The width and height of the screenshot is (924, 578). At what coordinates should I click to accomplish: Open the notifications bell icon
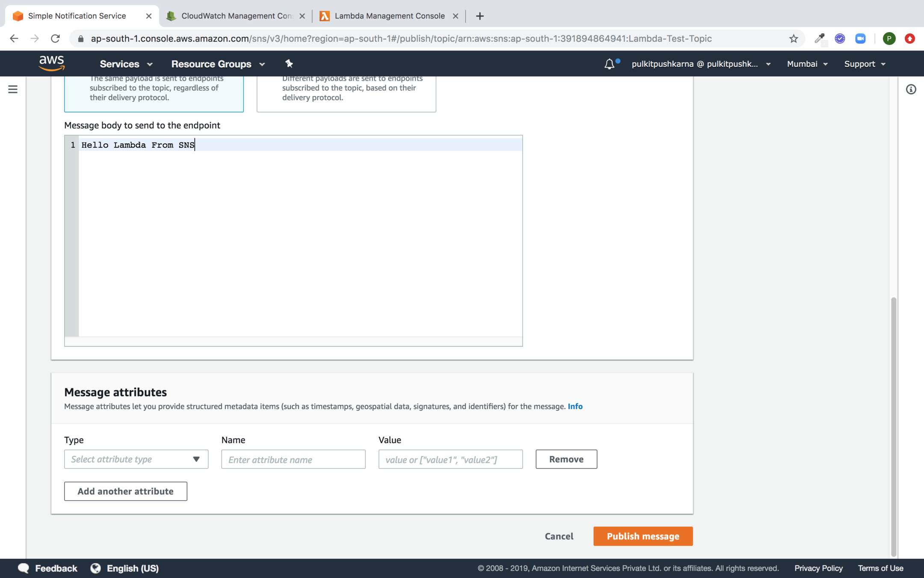tap(609, 64)
